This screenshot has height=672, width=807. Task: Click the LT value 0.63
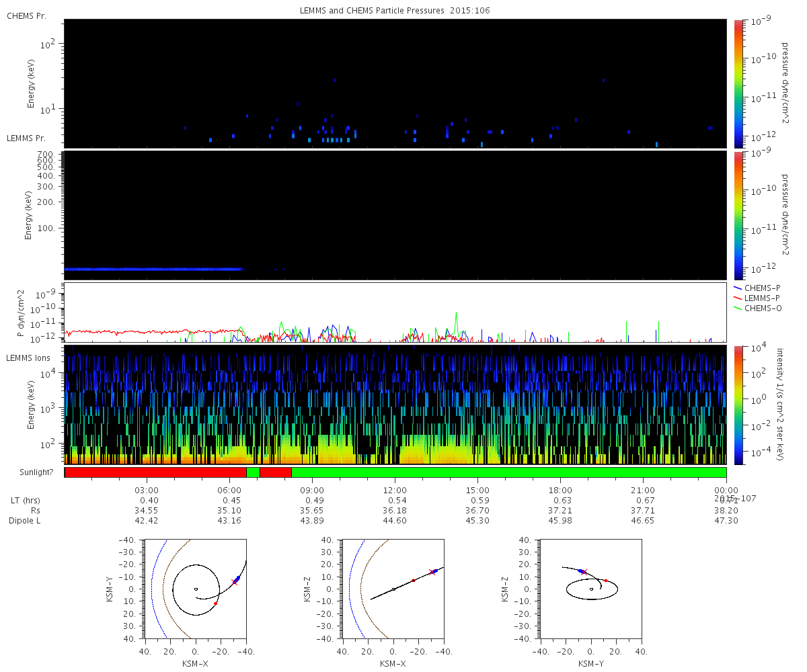coord(562,501)
